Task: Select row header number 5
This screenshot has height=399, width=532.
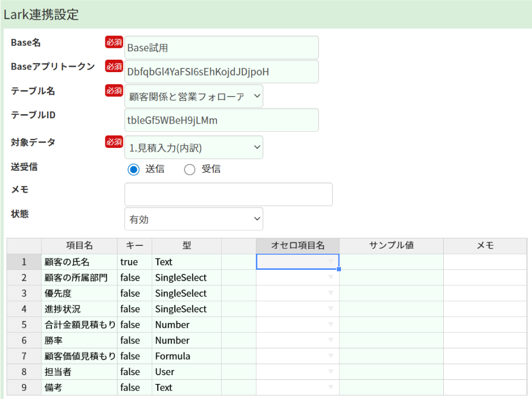Action: pos(24,325)
